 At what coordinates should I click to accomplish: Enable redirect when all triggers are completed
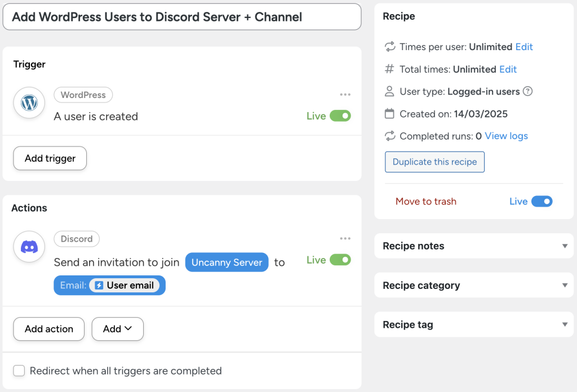(x=19, y=371)
